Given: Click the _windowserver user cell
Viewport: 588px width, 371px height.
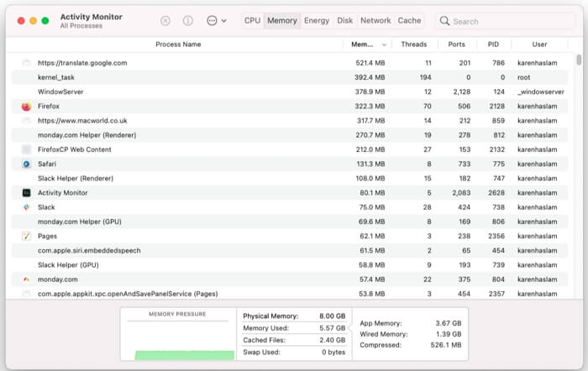Looking at the screenshot, I should tap(540, 91).
